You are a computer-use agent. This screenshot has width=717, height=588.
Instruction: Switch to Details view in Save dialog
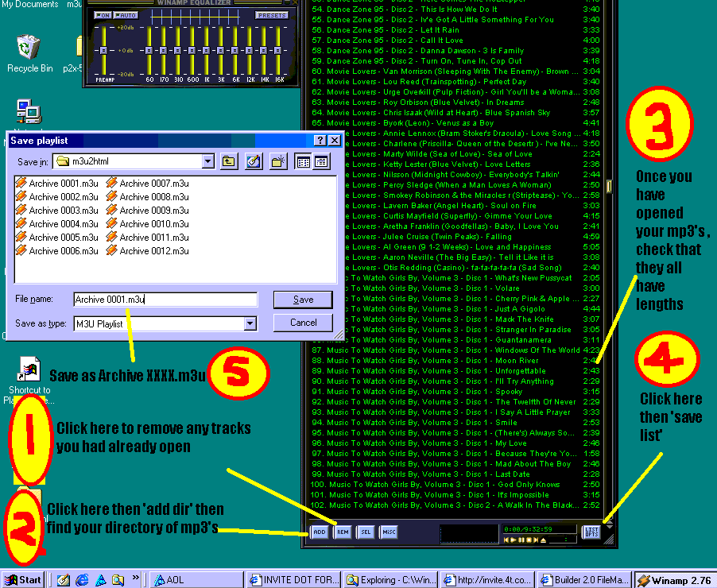(x=321, y=161)
